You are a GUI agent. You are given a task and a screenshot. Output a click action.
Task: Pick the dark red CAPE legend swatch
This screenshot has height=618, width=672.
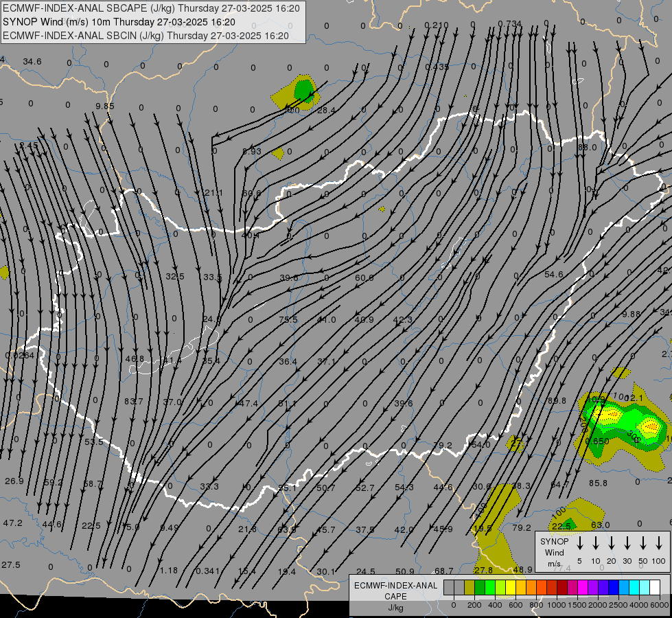pos(562,588)
